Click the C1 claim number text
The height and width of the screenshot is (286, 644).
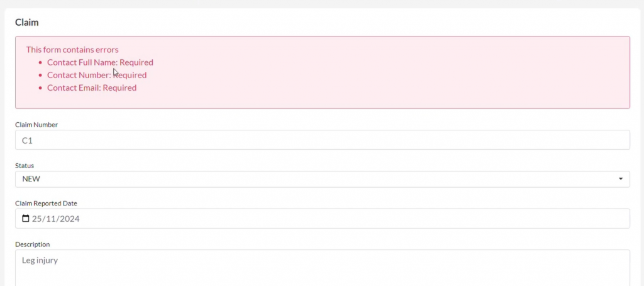point(27,140)
